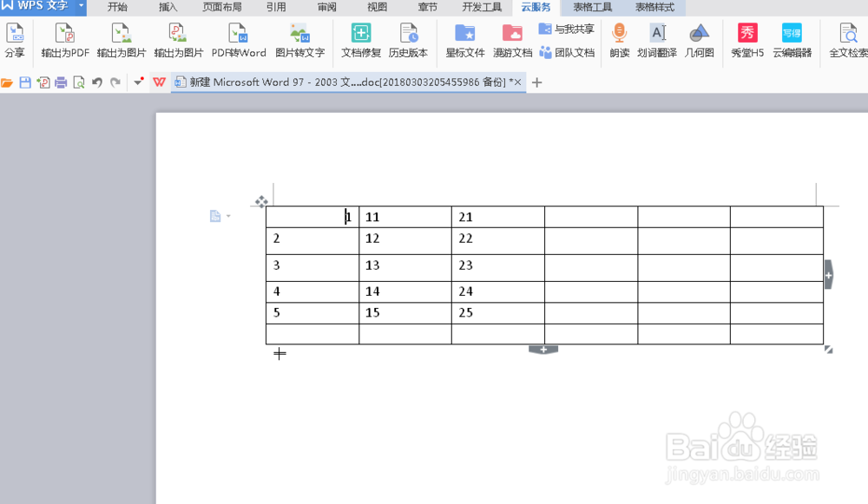Open print preview icon
This screenshot has width=868, height=504.
click(x=79, y=82)
